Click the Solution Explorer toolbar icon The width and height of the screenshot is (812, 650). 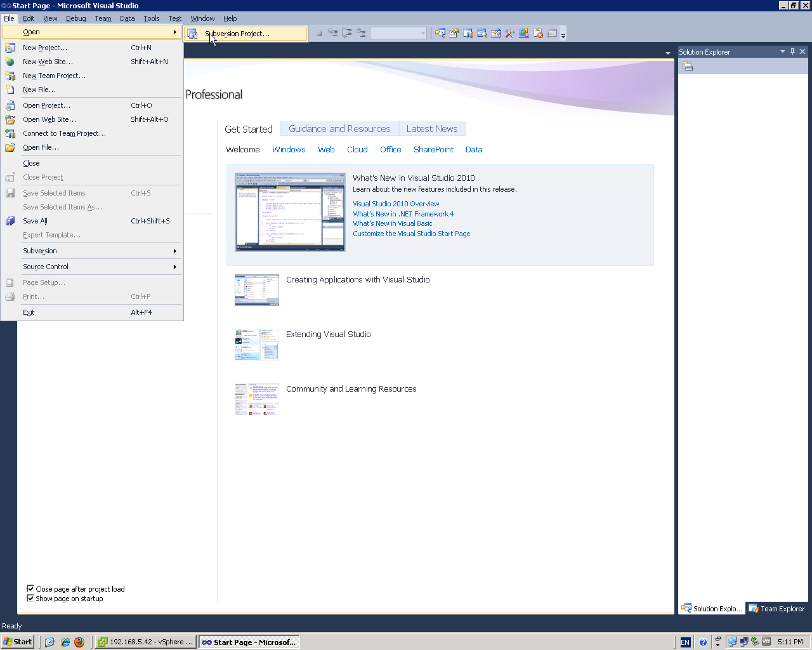tap(440, 33)
